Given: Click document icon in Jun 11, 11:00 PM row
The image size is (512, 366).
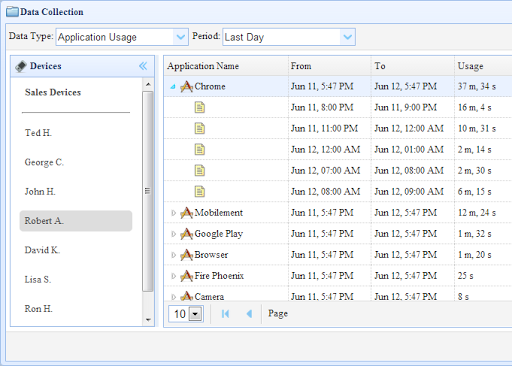Looking at the screenshot, I should [200, 128].
